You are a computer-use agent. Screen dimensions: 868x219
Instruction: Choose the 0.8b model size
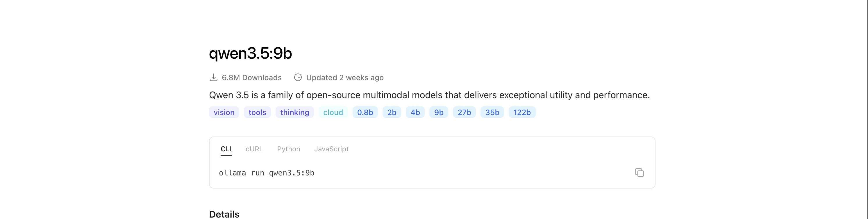365,112
